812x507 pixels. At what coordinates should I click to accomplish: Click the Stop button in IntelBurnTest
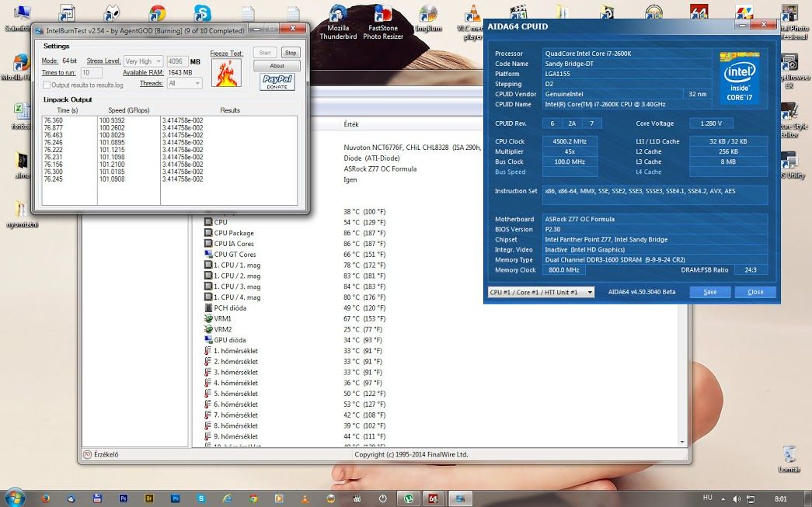coord(291,53)
